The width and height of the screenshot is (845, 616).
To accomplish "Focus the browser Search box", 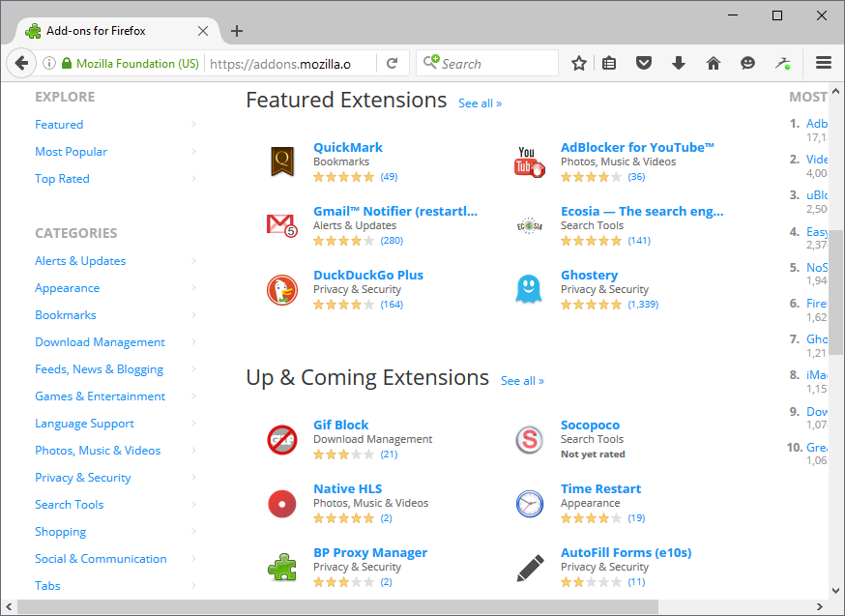I will [487, 64].
